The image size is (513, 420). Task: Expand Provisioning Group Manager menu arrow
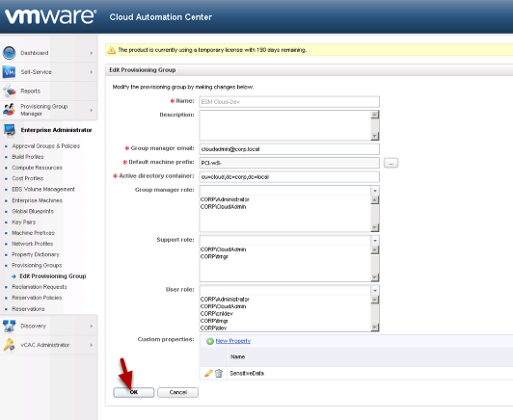point(92,110)
